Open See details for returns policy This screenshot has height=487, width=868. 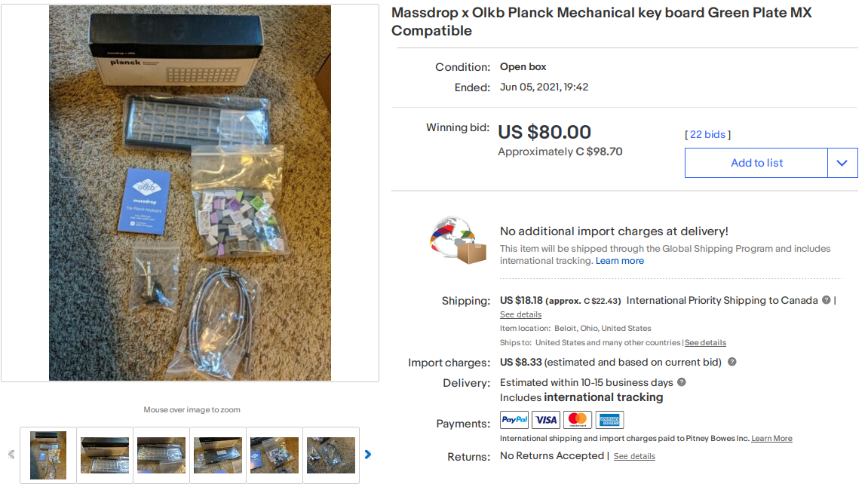click(634, 456)
